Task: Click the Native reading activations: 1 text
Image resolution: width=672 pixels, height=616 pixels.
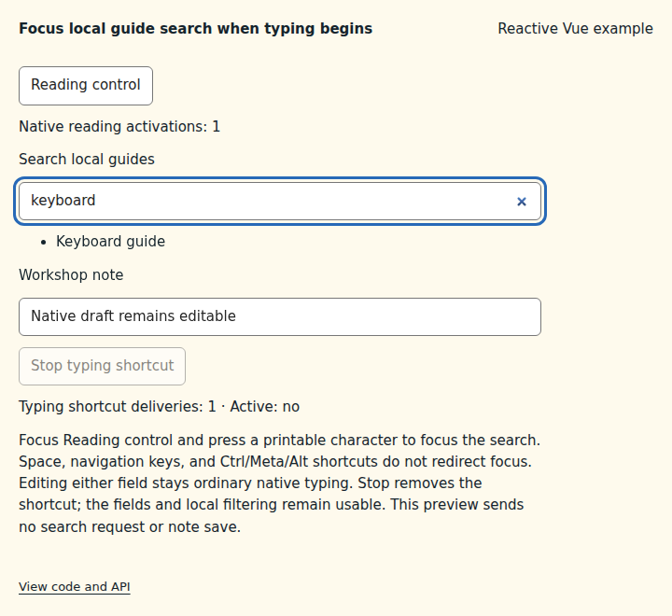Action: (119, 126)
